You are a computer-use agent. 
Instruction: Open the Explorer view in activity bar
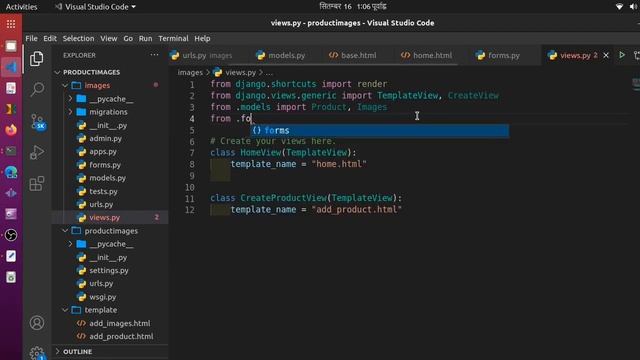pyautogui.click(x=37, y=59)
